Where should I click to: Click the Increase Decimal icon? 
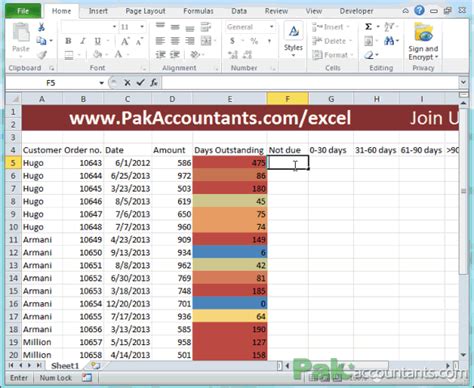point(233,55)
